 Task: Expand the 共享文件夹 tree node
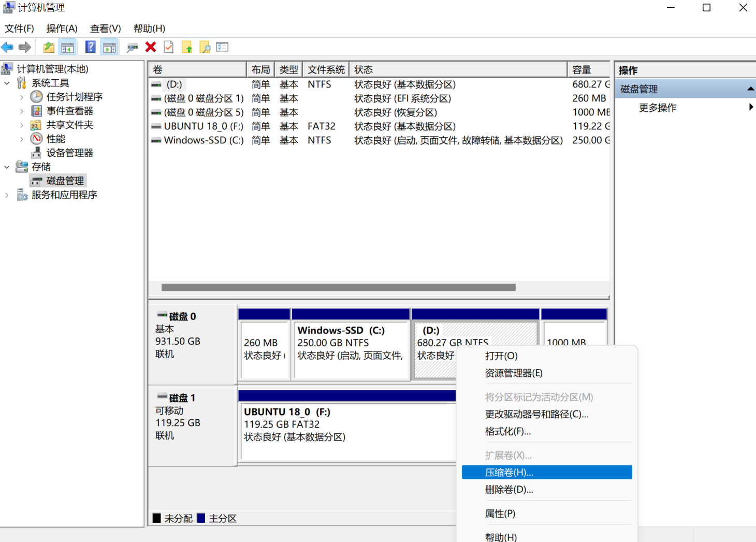pyautogui.click(x=21, y=125)
